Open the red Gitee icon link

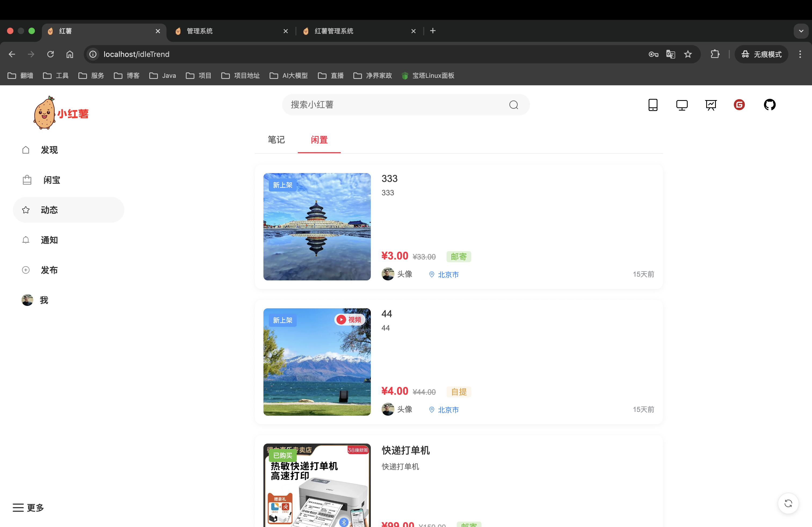coord(739,105)
